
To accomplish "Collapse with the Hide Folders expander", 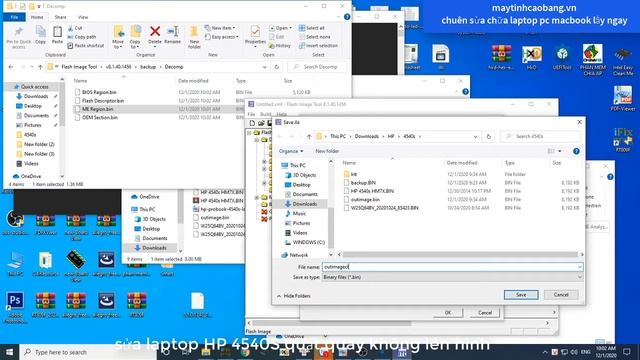I will pyautogui.click(x=293, y=296).
